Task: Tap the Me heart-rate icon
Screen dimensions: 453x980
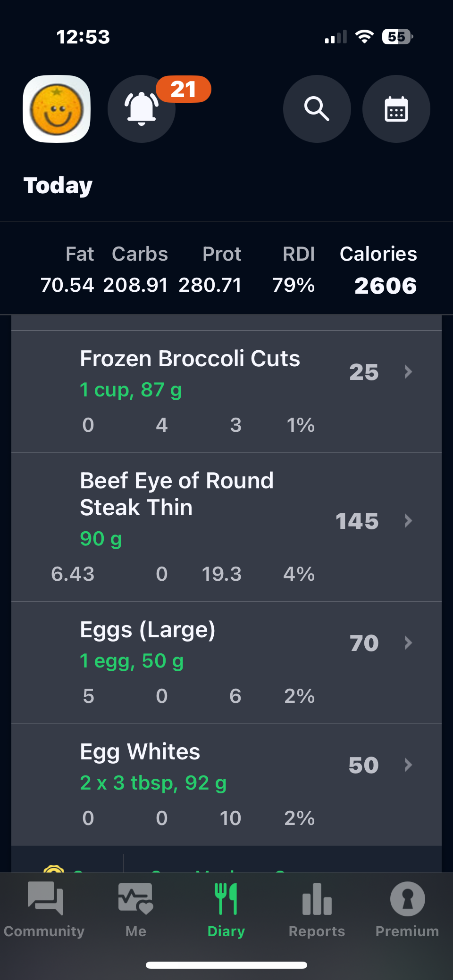Action: coord(135,898)
